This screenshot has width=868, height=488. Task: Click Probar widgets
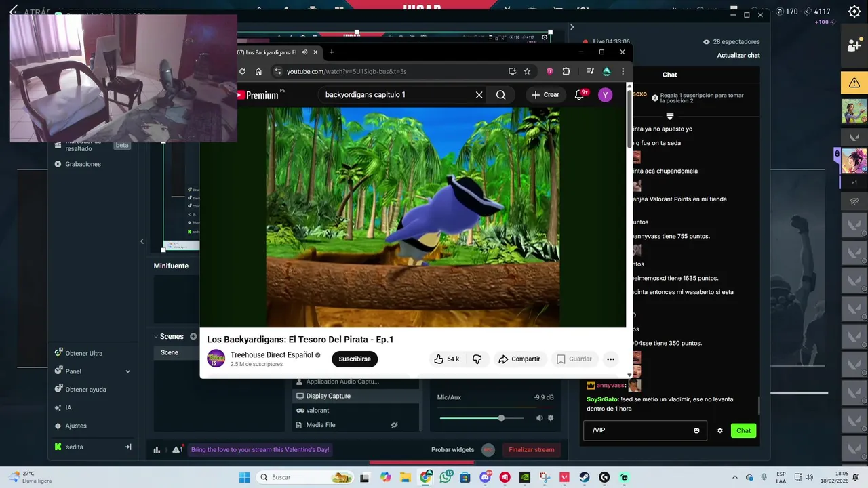coord(453,449)
